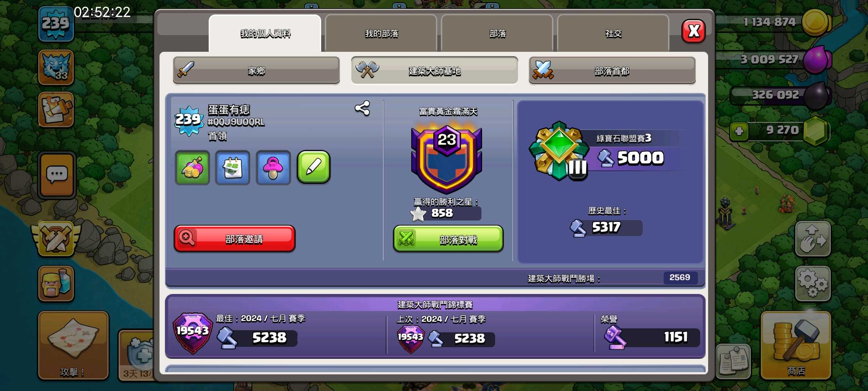Switch to the 社交 tab

point(613,33)
